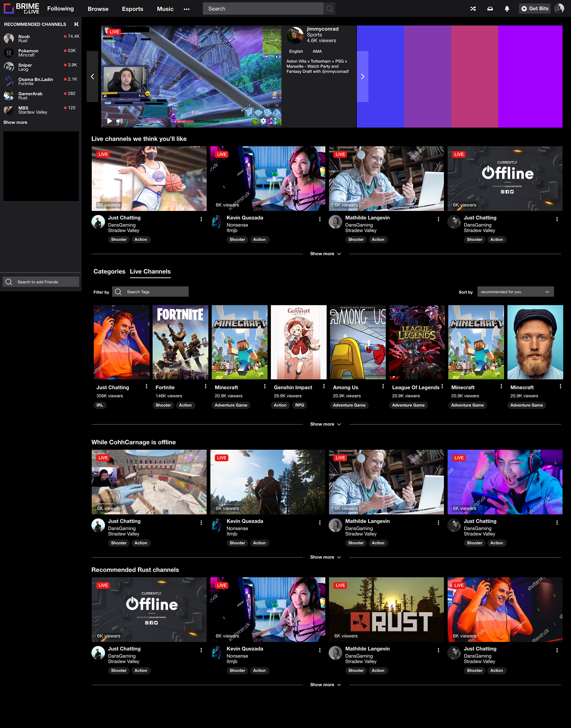Viewport: 571px width, 728px height.
Task: Open the notifications bell
Action: [507, 9]
